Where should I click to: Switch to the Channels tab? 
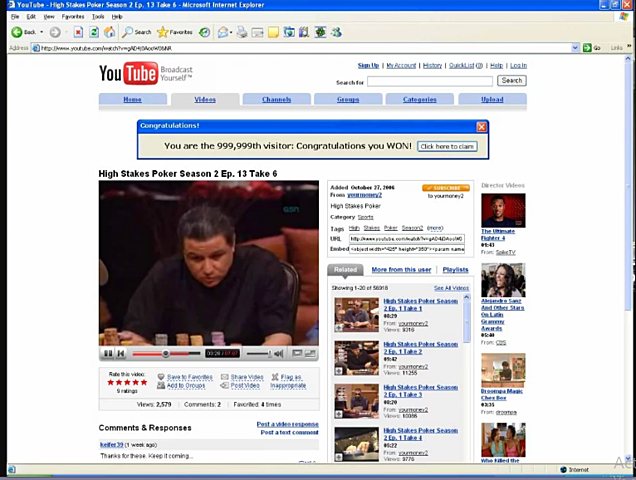(x=277, y=99)
